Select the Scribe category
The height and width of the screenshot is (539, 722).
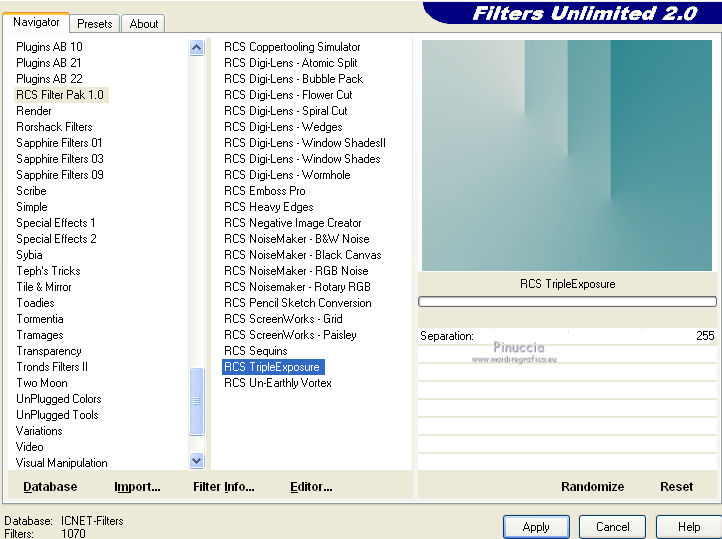[31, 191]
